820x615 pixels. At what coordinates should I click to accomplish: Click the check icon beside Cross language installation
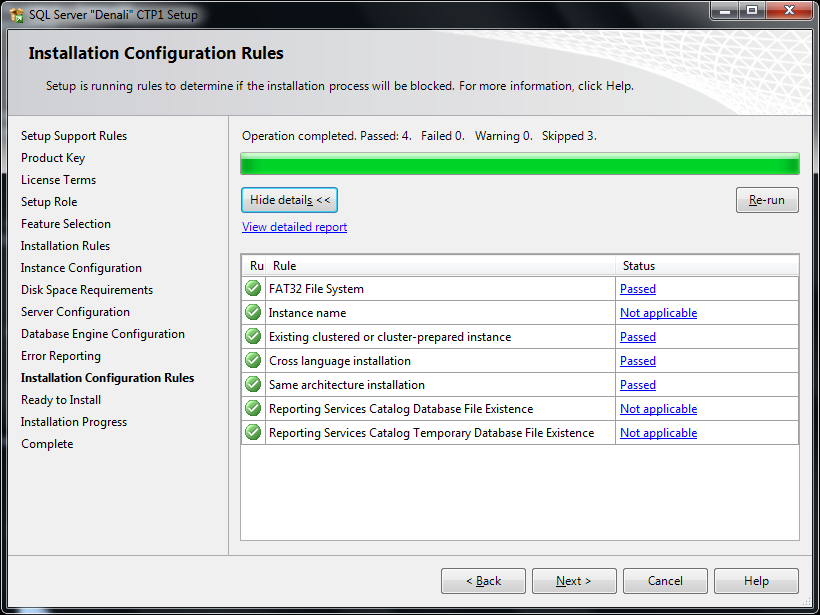[x=253, y=361]
